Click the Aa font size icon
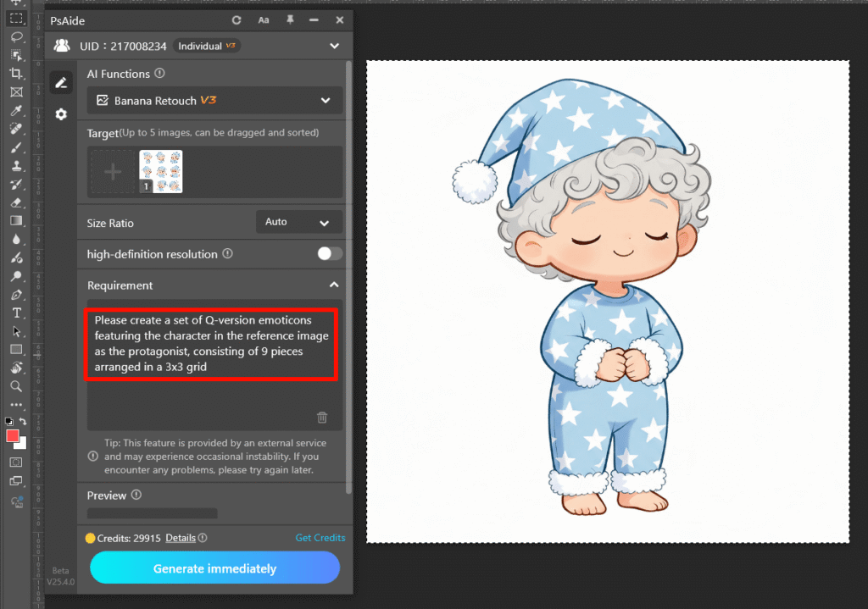868x609 pixels. 264,19
